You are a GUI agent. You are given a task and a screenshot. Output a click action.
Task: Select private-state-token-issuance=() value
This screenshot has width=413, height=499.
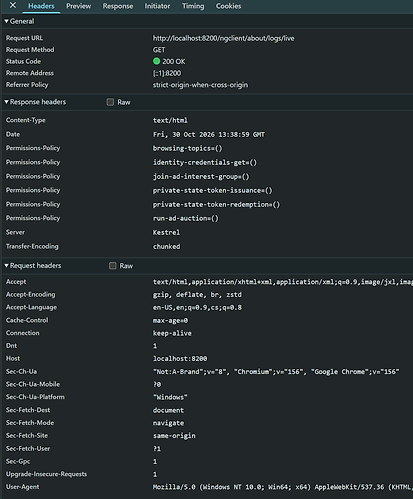point(212,190)
